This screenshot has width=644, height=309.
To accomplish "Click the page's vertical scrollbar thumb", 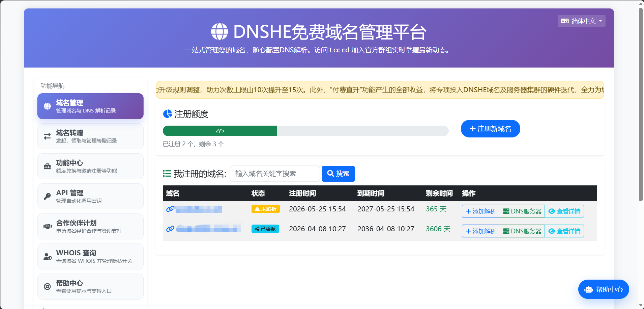I will pos(641,105).
